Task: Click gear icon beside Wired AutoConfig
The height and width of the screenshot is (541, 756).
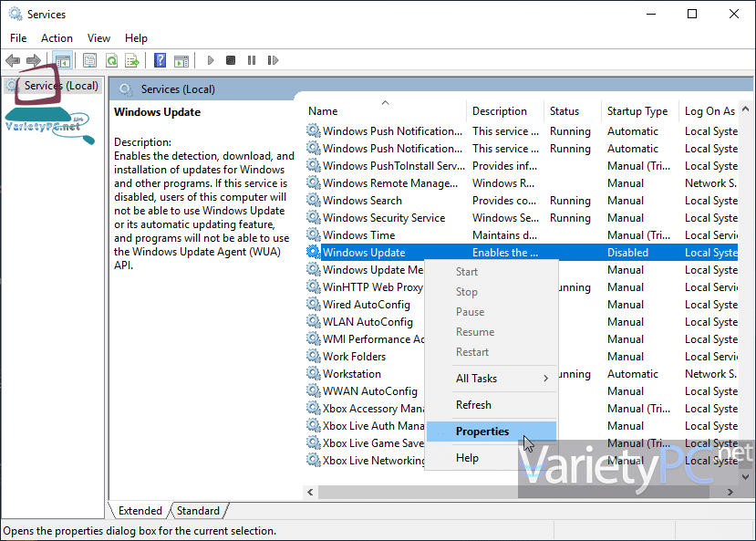Action: click(x=314, y=304)
